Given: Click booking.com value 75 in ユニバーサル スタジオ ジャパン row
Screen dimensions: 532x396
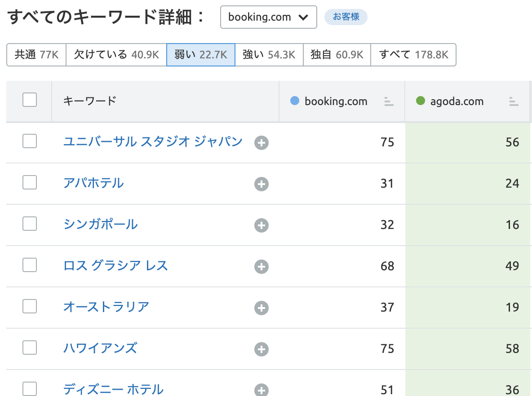Looking at the screenshot, I should pos(387,142).
